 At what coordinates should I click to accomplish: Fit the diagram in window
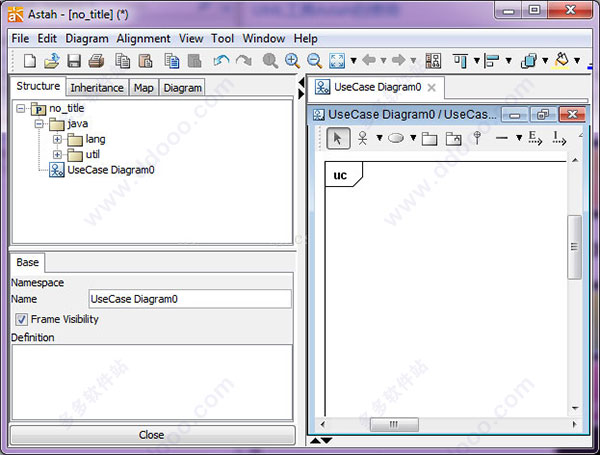(x=337, y=61)
